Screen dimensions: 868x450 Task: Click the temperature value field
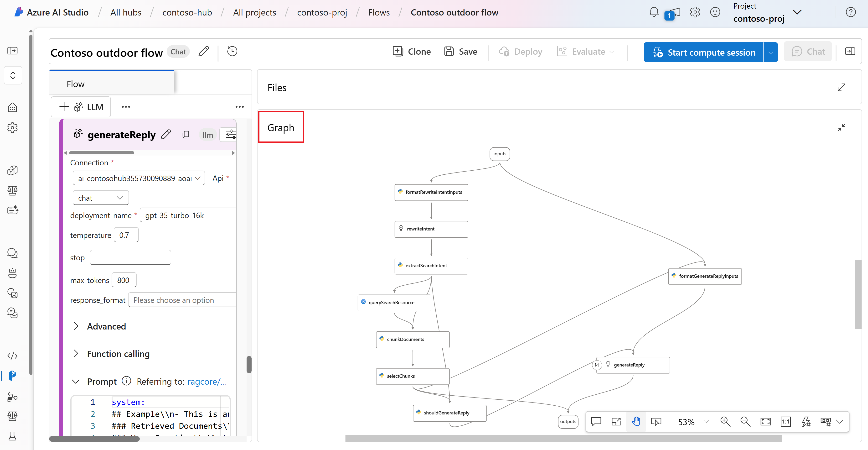(x=126, y=235)
